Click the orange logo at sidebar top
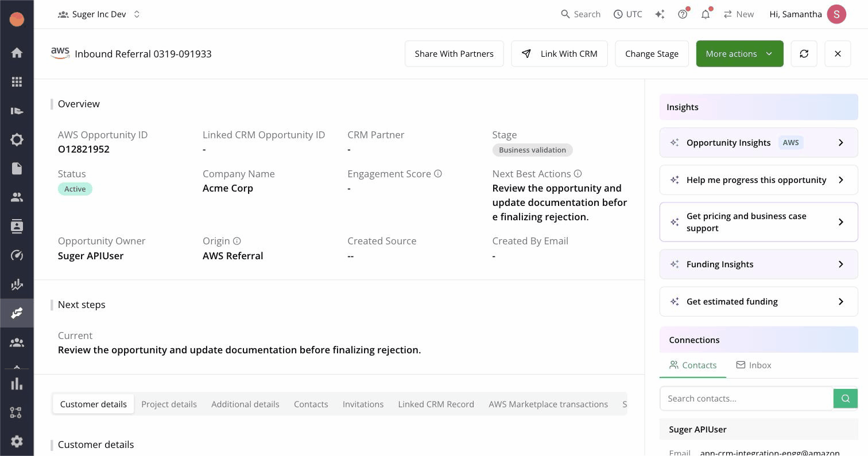 17,19
